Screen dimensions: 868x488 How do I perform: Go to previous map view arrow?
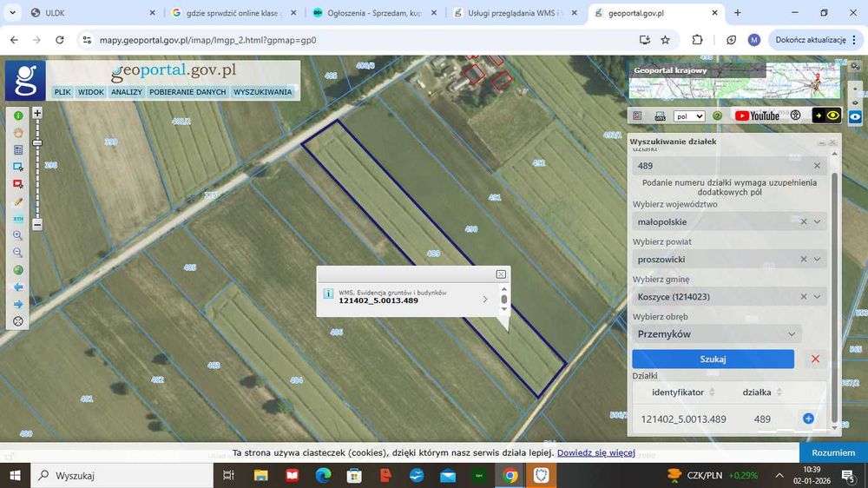coord(18,287)
